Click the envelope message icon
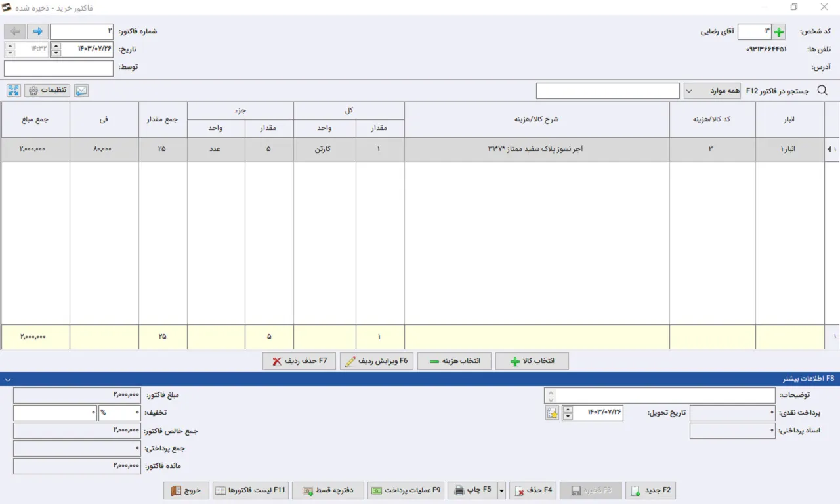Image resolution: width=840 pixels, height=504 pixels. coord(81,91)
